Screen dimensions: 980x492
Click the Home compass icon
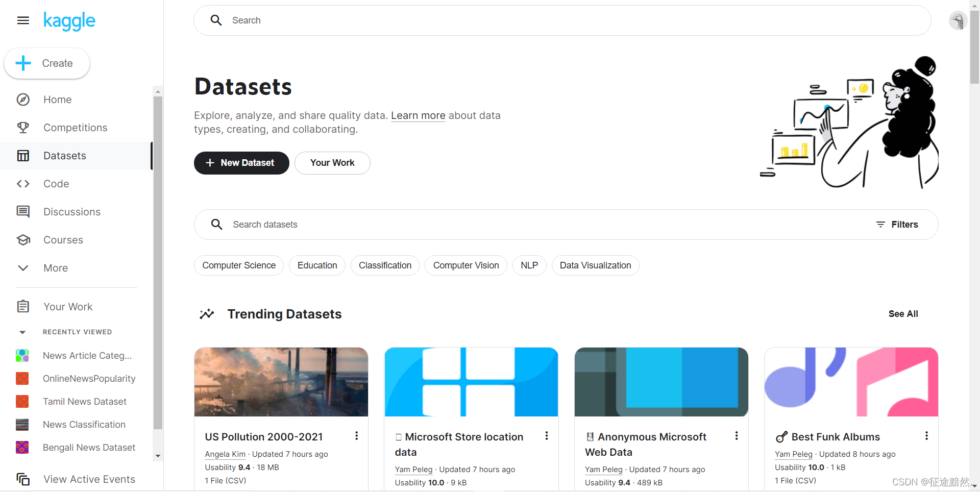23,100
